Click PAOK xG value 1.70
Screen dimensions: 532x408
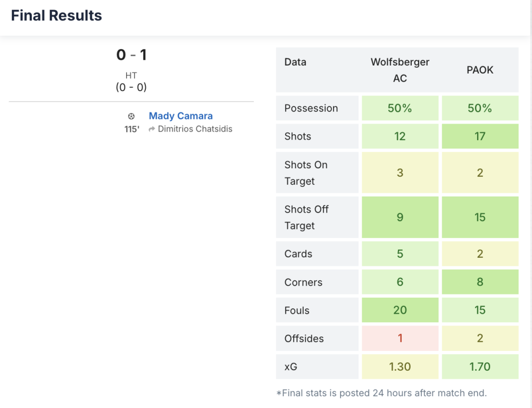(x=480, y=366)
